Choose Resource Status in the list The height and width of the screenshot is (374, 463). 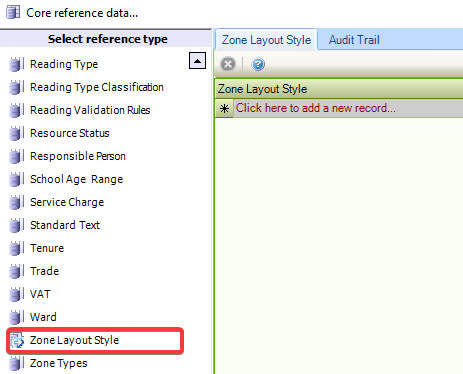(x=70, y=133)
